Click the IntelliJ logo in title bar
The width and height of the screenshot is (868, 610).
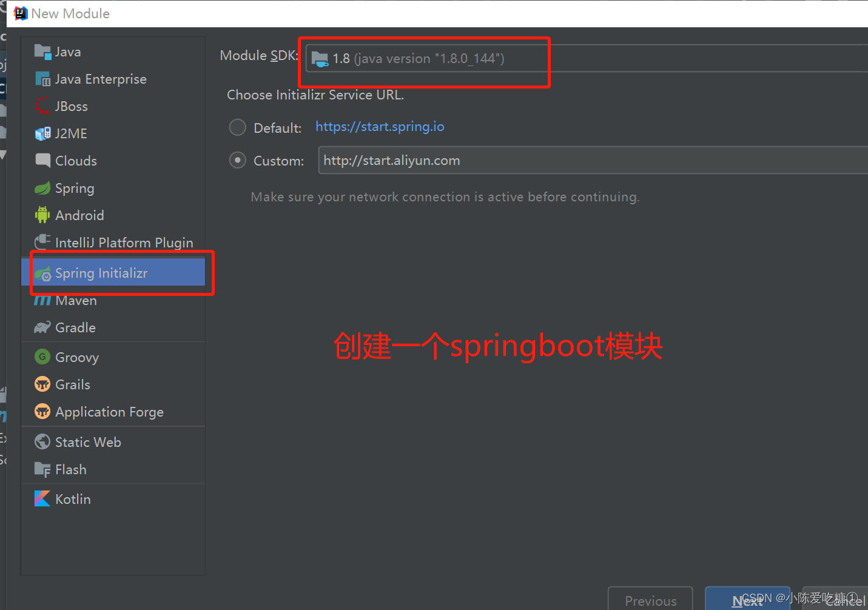click(x=21, y=13)
